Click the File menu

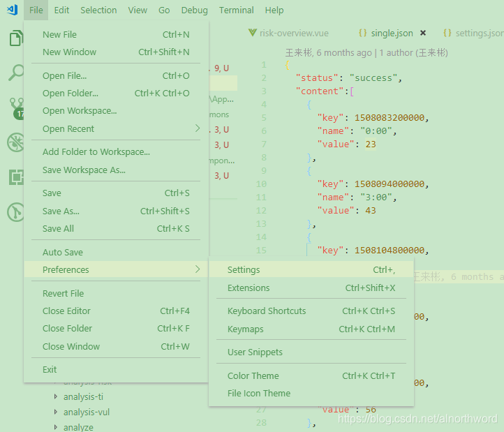click(36, 10)
